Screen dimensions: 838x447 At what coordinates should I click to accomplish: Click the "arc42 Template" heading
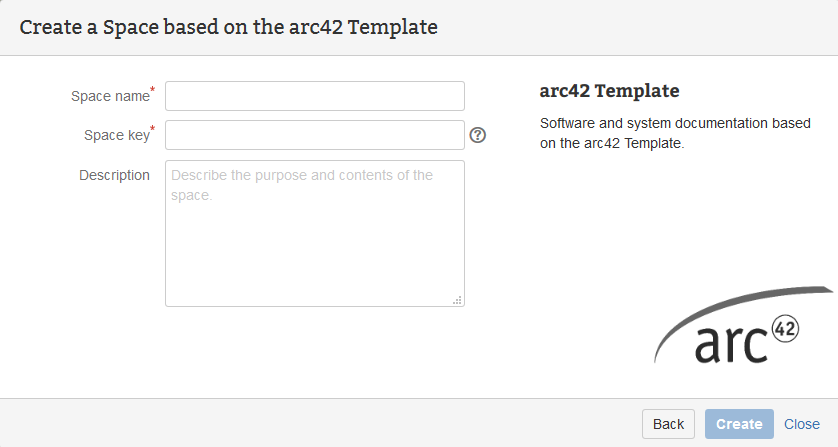click(x=609, y=91)
